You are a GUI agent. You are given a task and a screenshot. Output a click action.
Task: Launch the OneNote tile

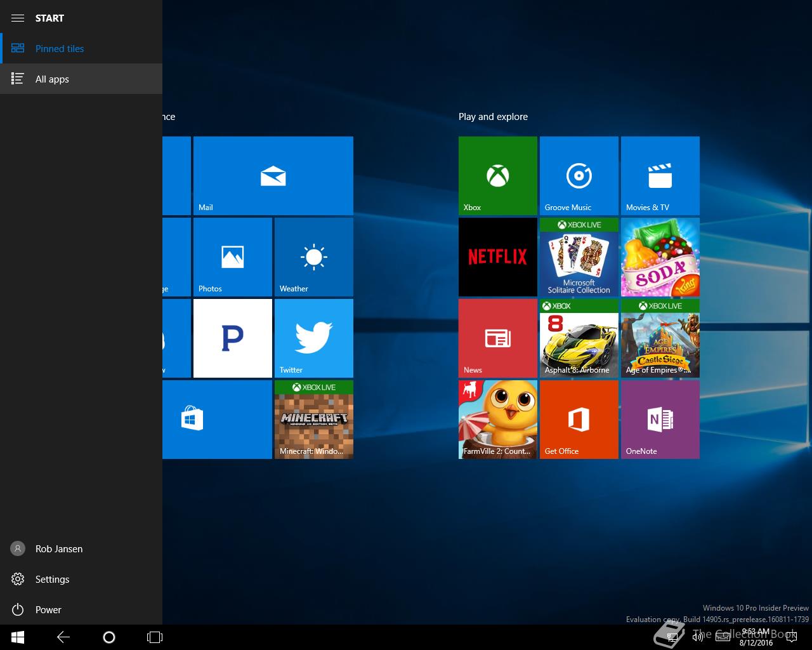click(x=660, y=420)
